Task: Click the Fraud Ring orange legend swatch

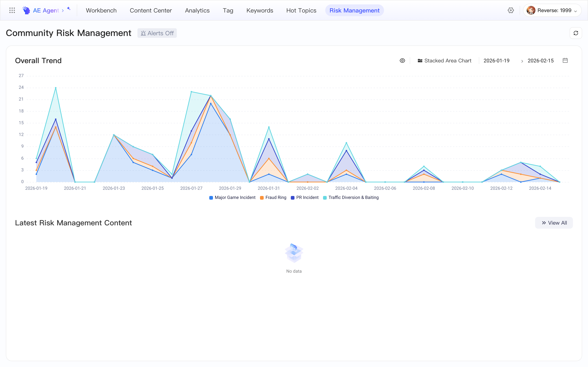Action: 262,198
